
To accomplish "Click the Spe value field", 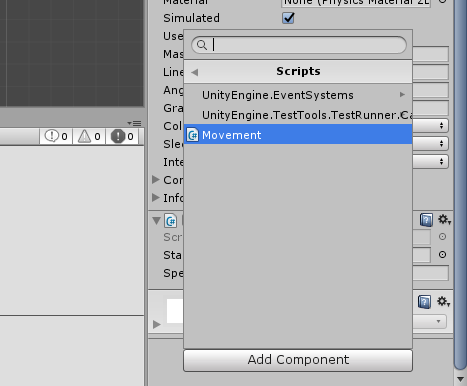I will click(x=430, y=273).
